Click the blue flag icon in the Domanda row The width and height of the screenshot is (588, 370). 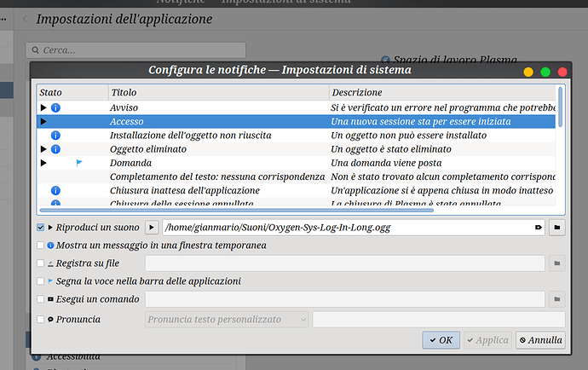(79, 163)
